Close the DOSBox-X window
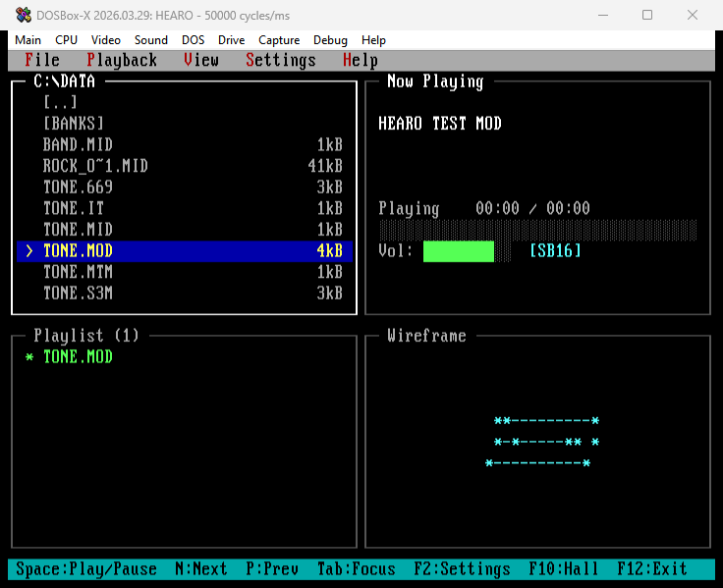Image resolution: width=723 pixels, height=588 pixels. (693, 15)
